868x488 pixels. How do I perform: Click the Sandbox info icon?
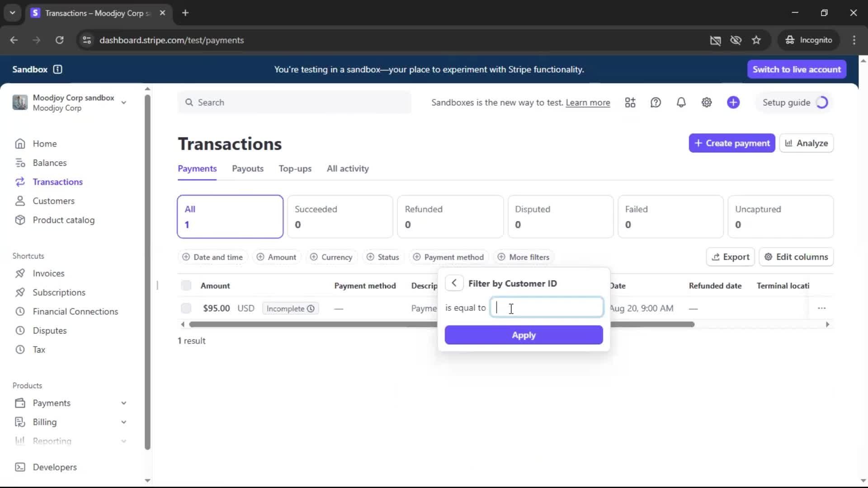57,69
